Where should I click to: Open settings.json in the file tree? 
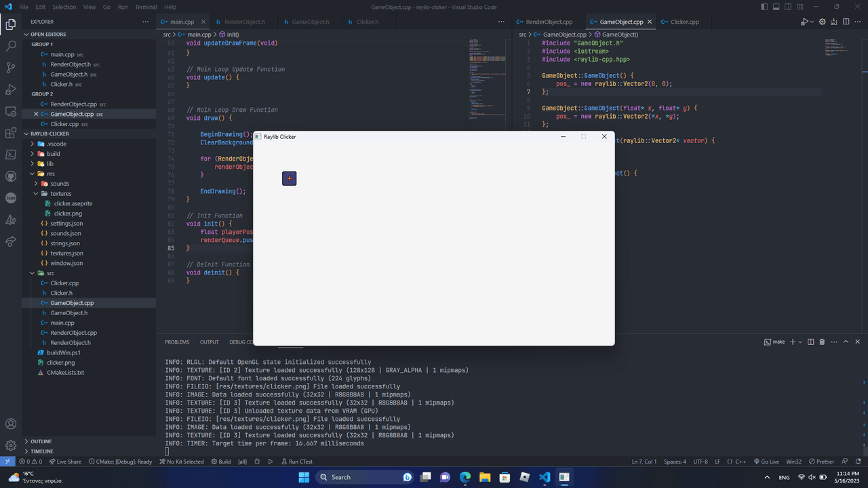66,224
